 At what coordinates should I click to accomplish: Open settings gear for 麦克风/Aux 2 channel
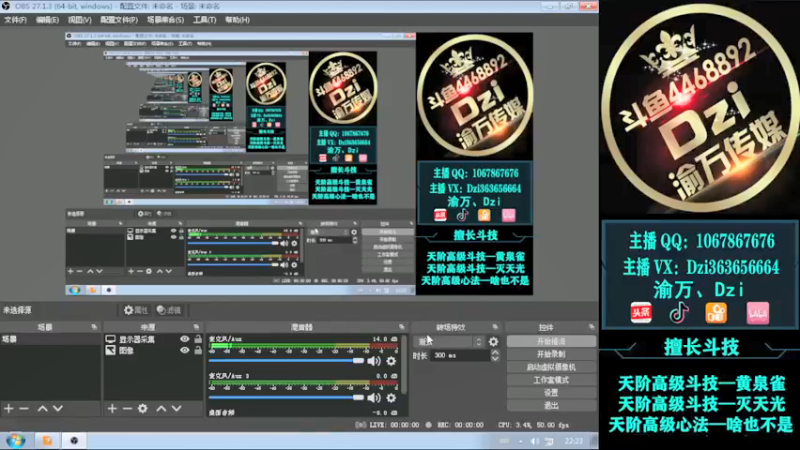391,397
